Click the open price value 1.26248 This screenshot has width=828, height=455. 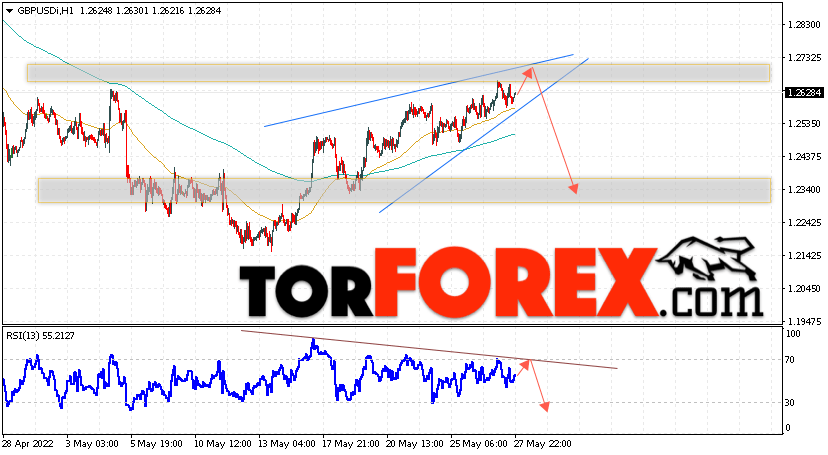click(96, 11)
